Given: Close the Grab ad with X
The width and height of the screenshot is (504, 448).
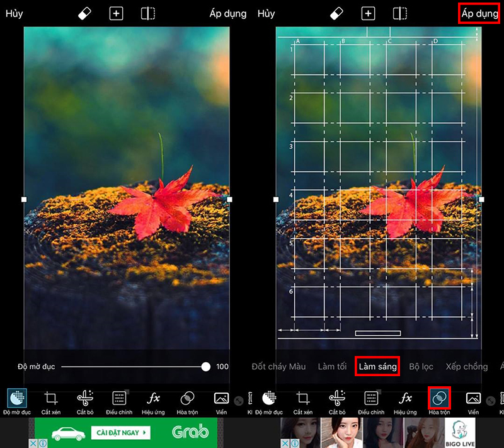Looking at the screenshot, I should (x=33, y=444).
